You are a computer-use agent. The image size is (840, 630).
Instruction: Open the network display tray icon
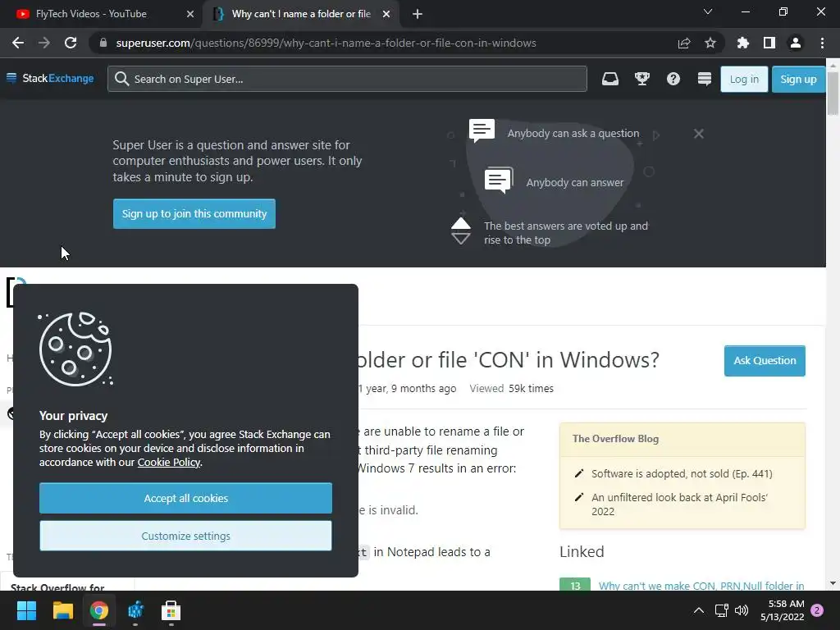click(x=721, y=610)
